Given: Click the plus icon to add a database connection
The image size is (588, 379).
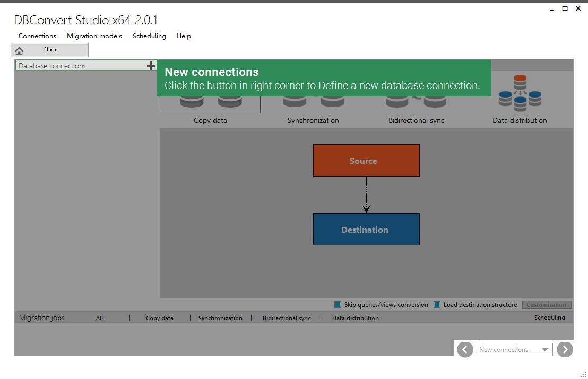Looking at the screenshot, I should (x=152, y=66).
